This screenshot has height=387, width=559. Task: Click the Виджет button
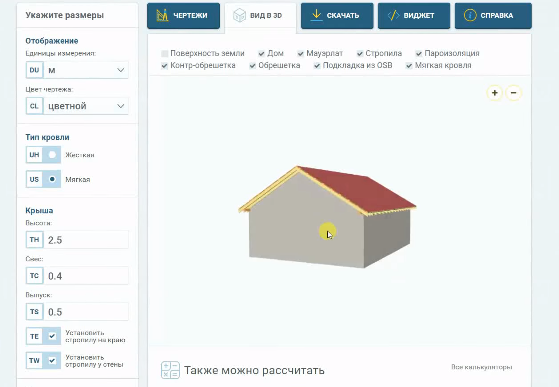414,16
